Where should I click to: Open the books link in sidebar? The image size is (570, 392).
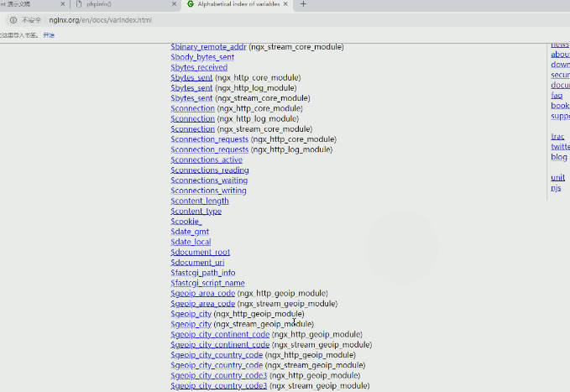point(560,106)
